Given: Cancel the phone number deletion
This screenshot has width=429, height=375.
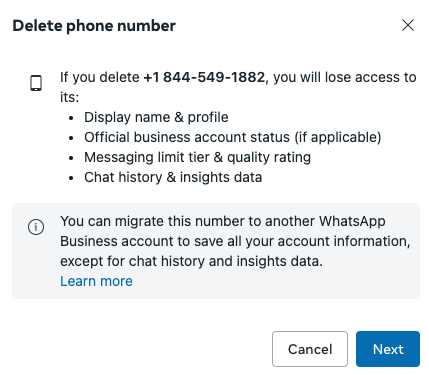Looking at the screenshot, I should coord(310,349).
